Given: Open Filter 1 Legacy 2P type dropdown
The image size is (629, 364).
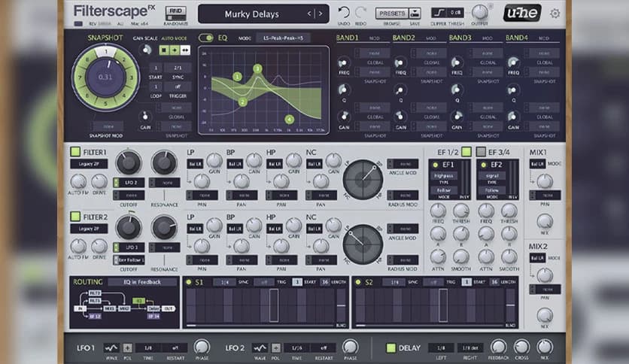Looking at the screenshot, I should tap(89, 163).
